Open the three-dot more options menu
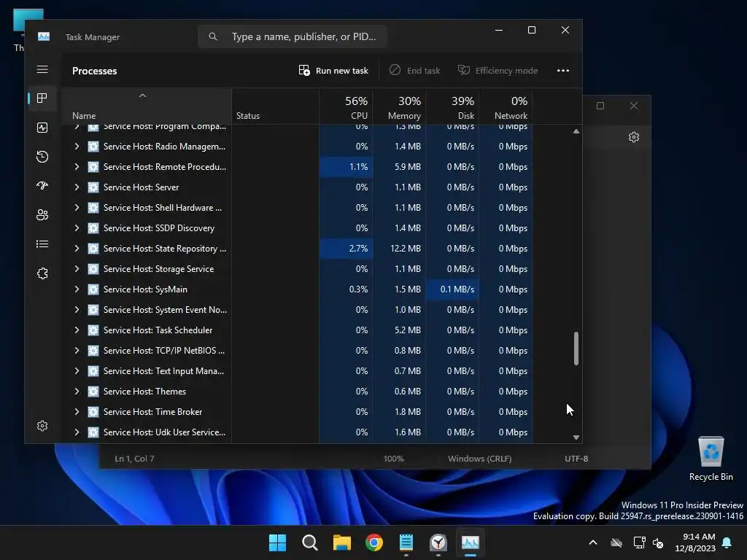747x560 pixels. pos(563,71)
